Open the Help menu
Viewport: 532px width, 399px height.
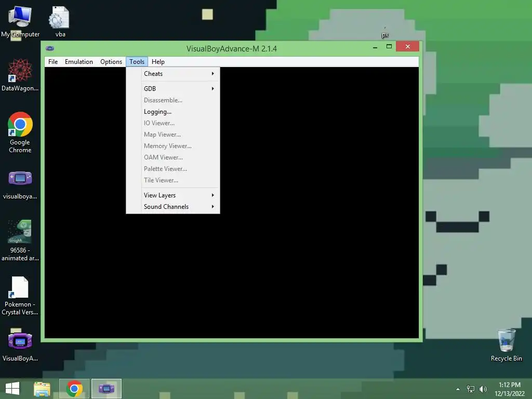[x=158, y=62]
